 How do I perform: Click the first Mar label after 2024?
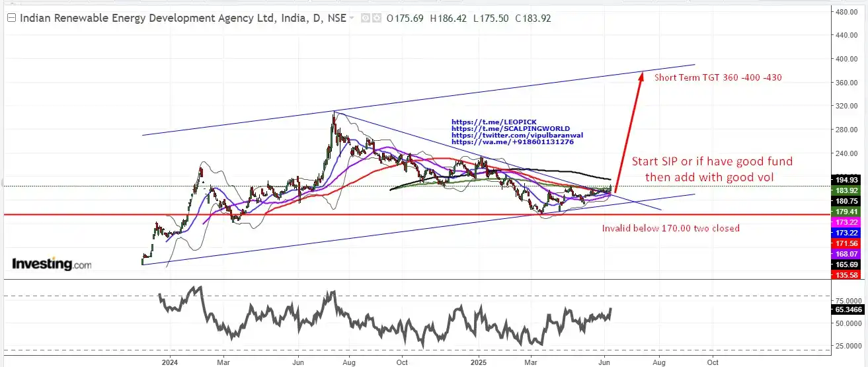click(223, 362)
